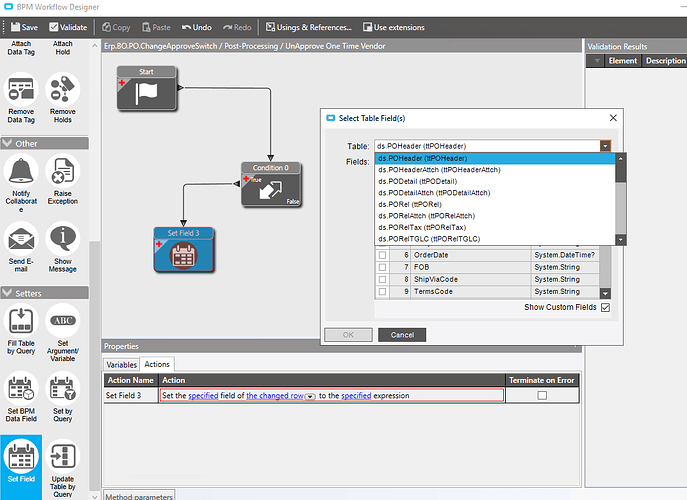Collapse the Other palette section
Image resolution: width=687 pixels, height=500 pixels.
7,143
